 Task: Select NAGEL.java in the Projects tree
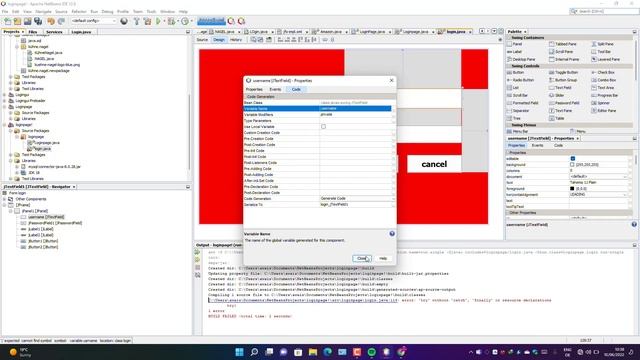pos(44,58)
